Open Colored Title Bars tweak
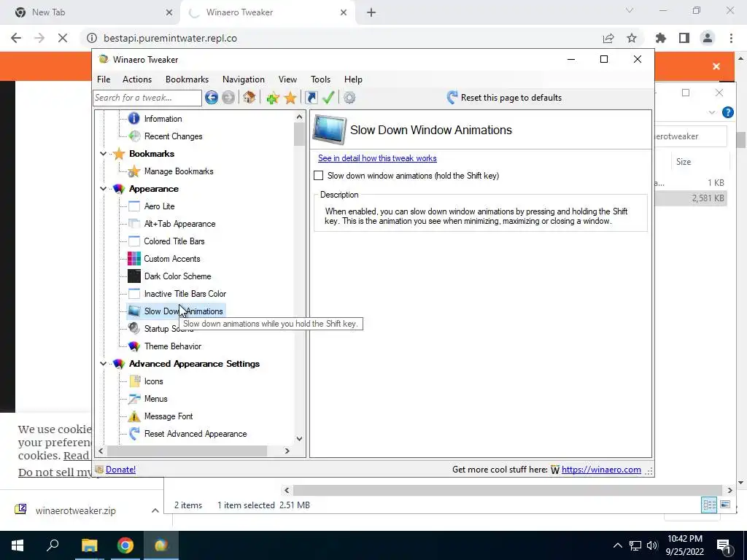Screen dimensions: 747x560 click(x=174, y=241)
